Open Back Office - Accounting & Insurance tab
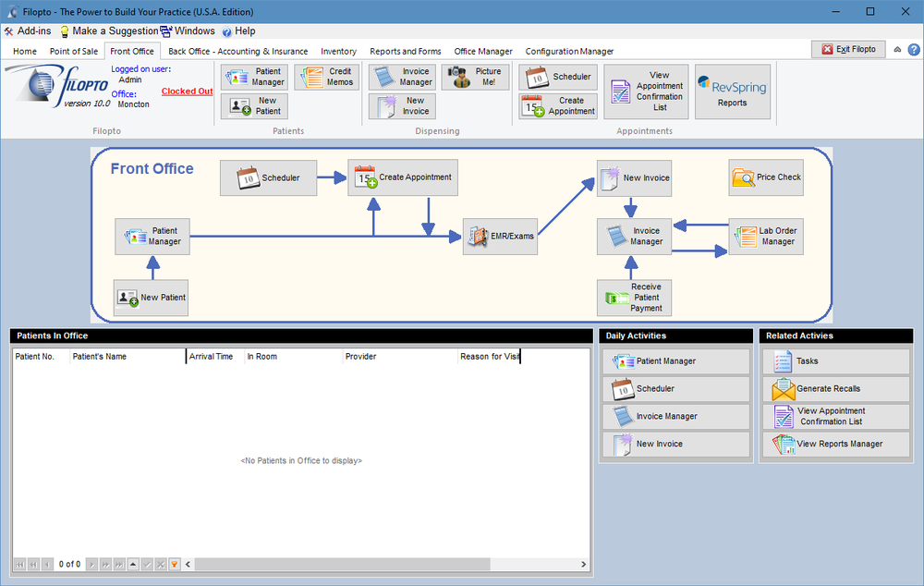Image resolution: width=924 pixels, height=586 pixels. coord(238,51)
